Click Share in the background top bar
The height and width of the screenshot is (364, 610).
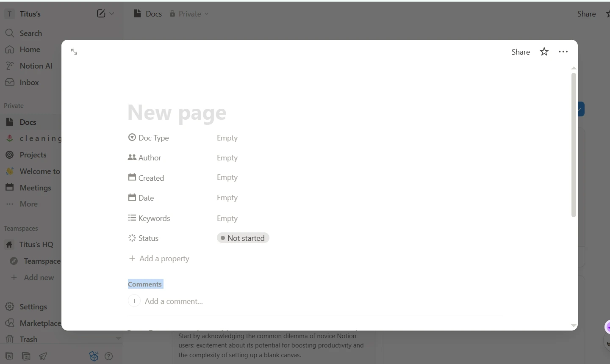coord(586,14)
